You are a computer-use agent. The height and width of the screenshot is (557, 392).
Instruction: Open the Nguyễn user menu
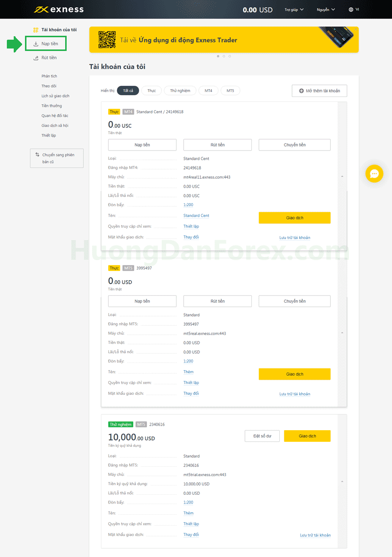point(326,10)
